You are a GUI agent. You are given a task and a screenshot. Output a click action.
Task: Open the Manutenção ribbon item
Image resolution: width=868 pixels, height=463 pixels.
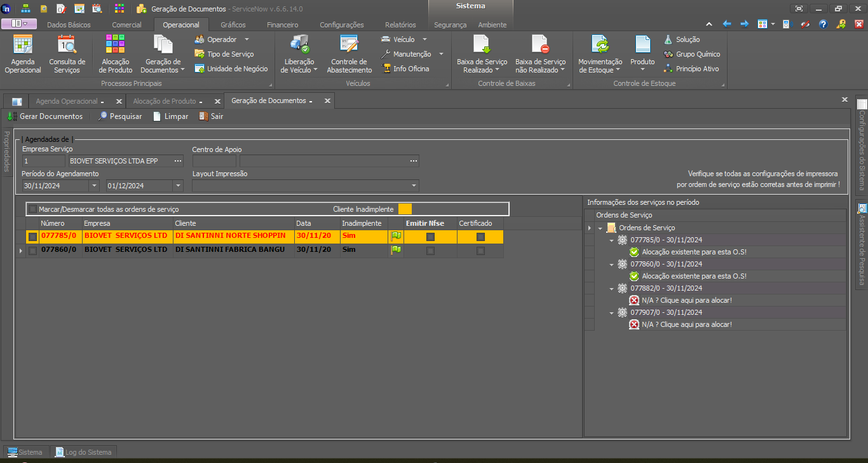click(412, 54)
